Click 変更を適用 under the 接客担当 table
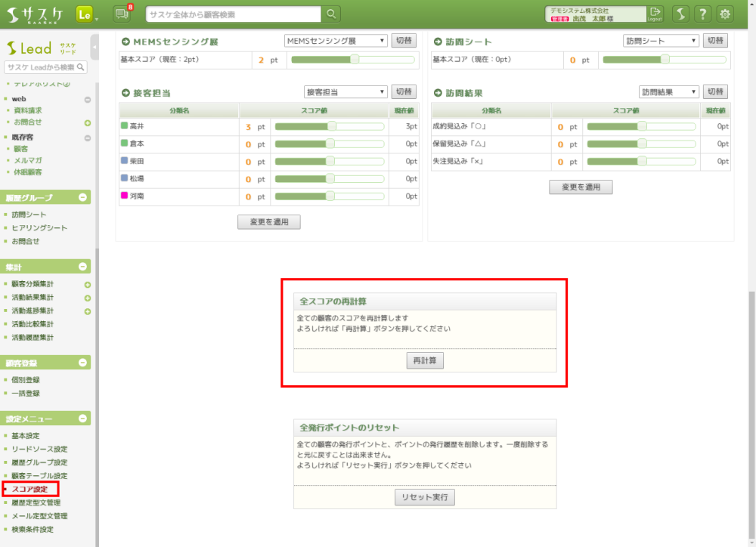Viewport: 756px width, 547px height. [269, 221]
